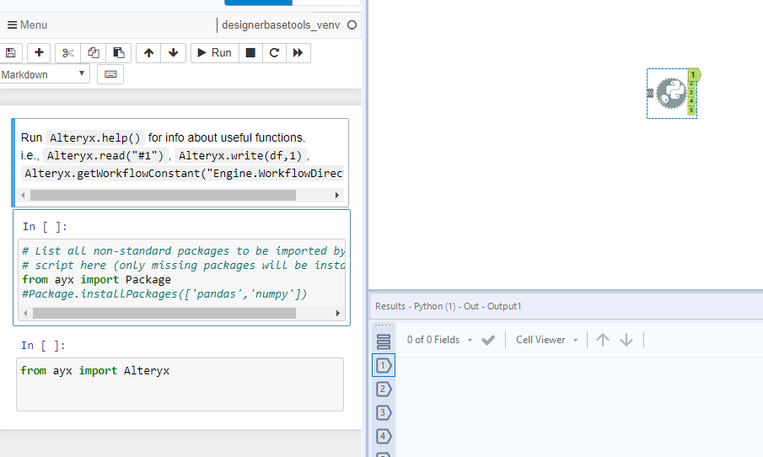Click the Results down arrow icon
This screenshot has height=457, width=763.
point(626,340)
